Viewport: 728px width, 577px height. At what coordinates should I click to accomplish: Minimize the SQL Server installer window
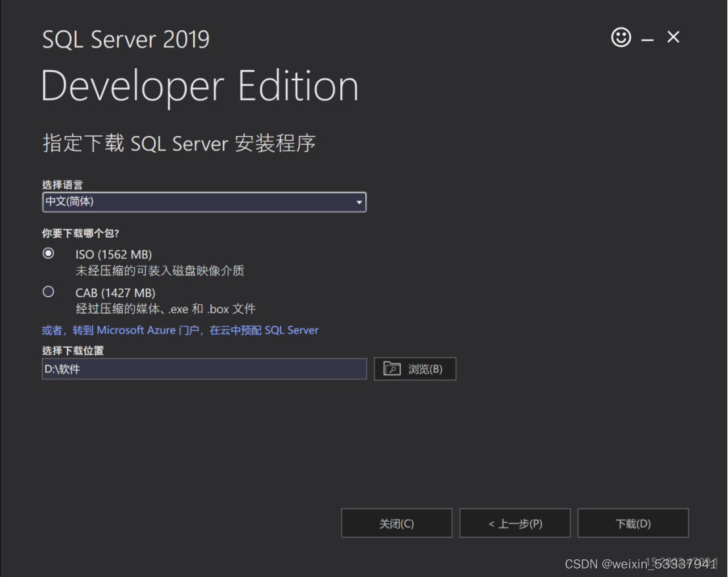(x=648, y=40)
